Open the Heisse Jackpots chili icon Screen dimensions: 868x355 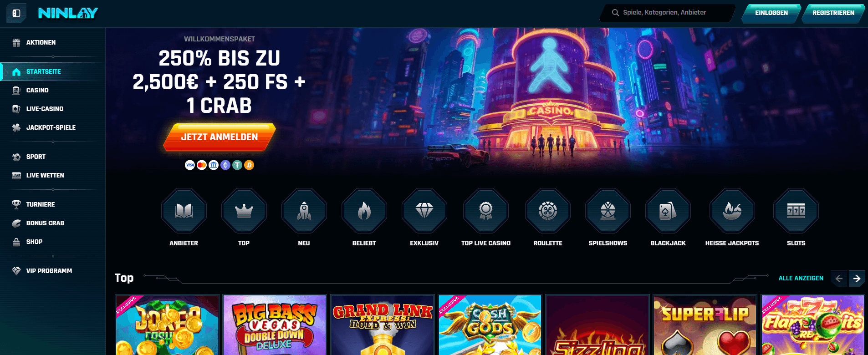(732, 211)
